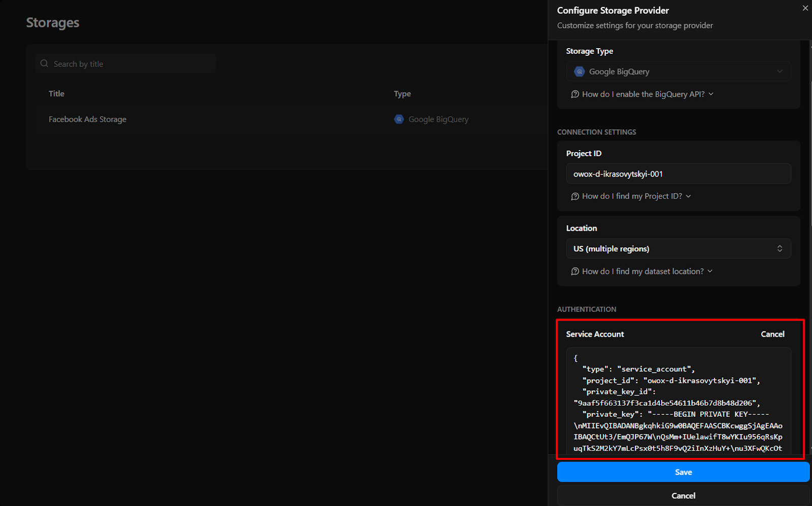The image size is (812, 506).
Task: Cancel the Service Account authentication
Action: (772, 334)
